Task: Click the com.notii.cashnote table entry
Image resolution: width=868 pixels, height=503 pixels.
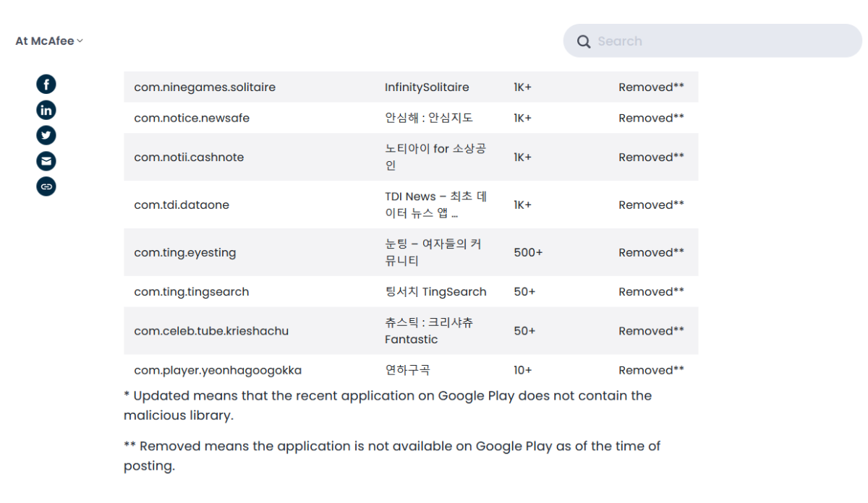Action: [x=189, y=157]
